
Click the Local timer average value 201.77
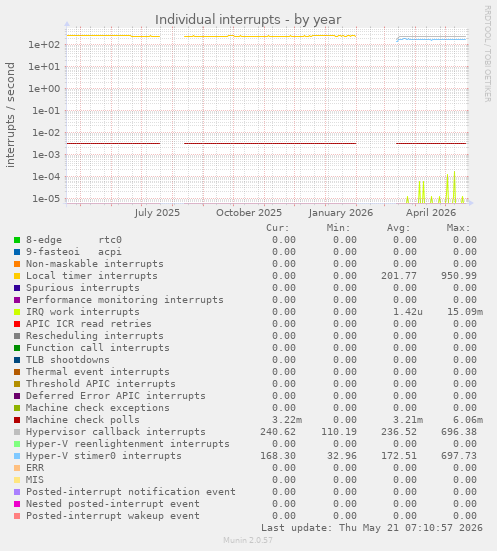[x=399, y=276]
